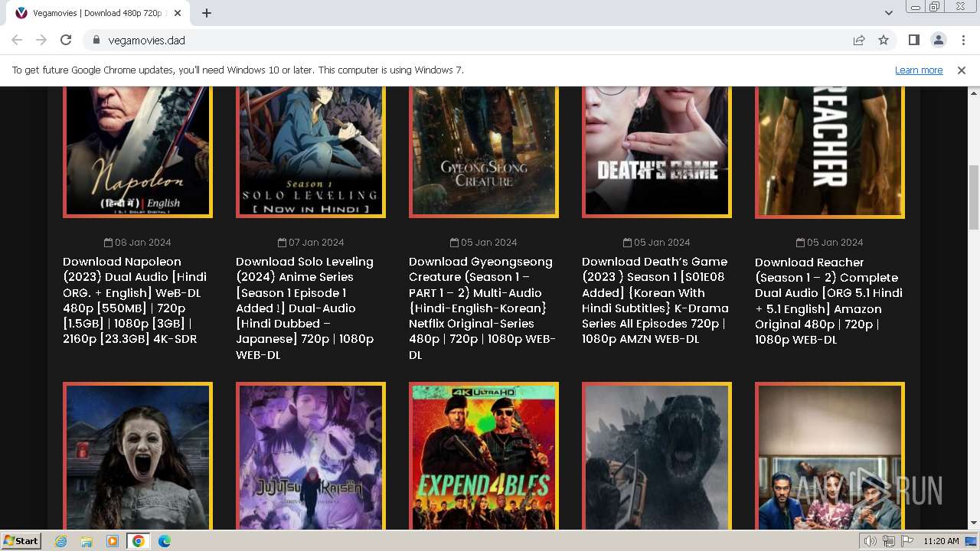980x551 pixels.
Task: Open the Download Solo Leveling title link
Action: (305, 308)
